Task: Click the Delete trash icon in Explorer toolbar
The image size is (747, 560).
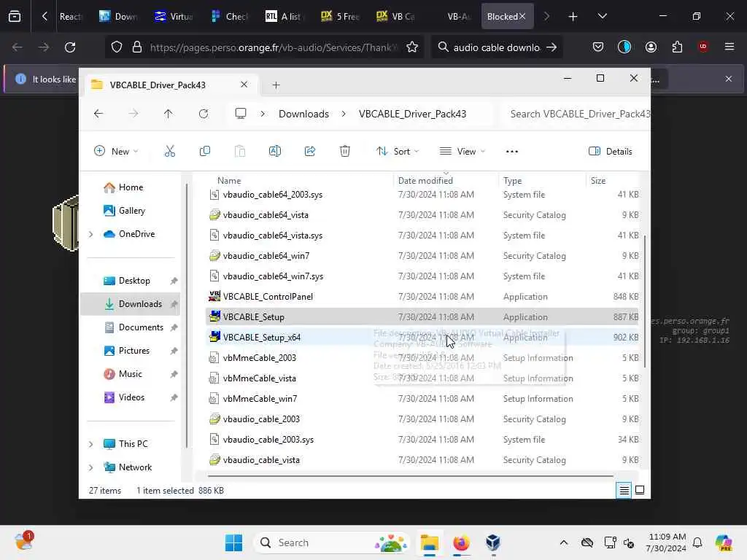Action: click(345, 152)
